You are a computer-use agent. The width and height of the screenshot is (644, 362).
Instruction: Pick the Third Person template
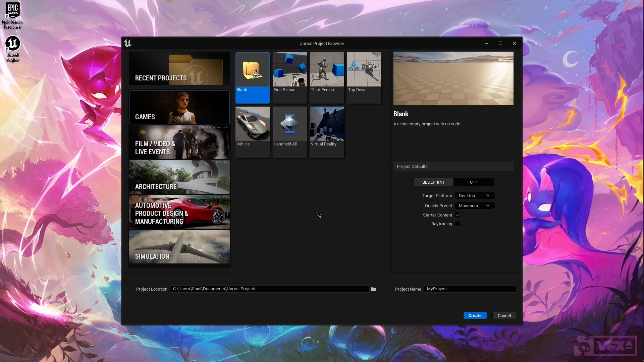[x=327, y=70]
